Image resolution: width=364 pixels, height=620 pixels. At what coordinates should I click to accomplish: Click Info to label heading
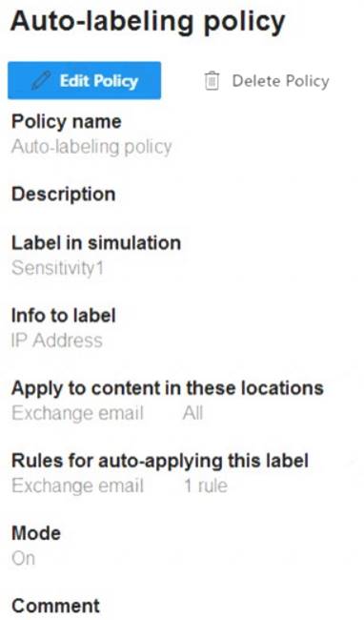coord(64,316)
